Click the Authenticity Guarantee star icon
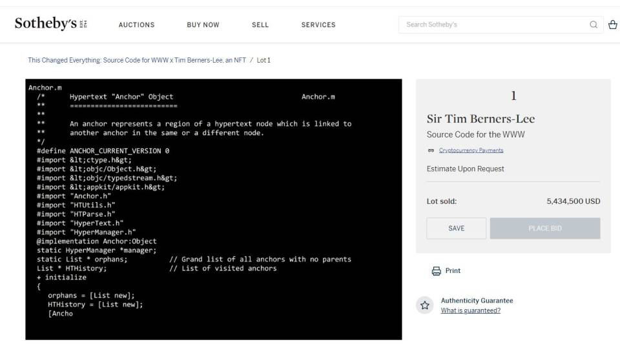The height and width of the screenshot is (364, 620). [425, 305]
